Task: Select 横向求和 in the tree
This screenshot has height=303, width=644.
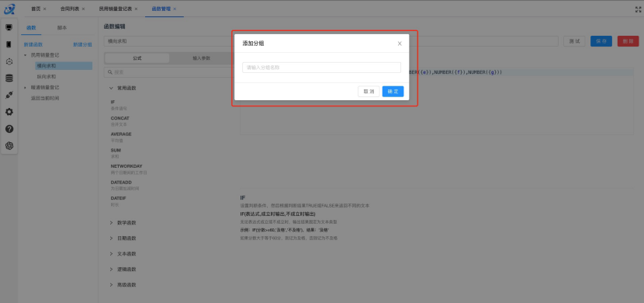Action: pyautogui.click(x=64, y=66)
